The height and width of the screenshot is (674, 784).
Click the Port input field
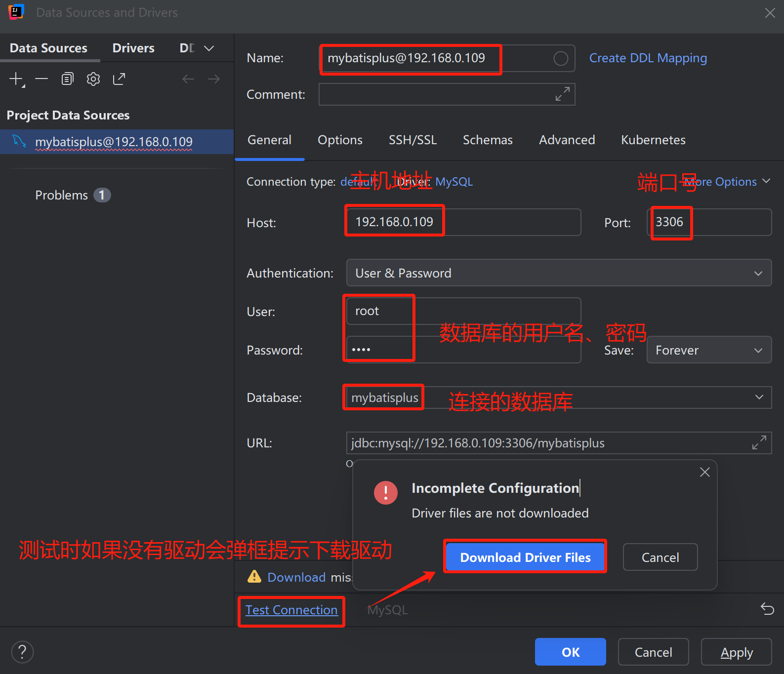click(709, 222)
